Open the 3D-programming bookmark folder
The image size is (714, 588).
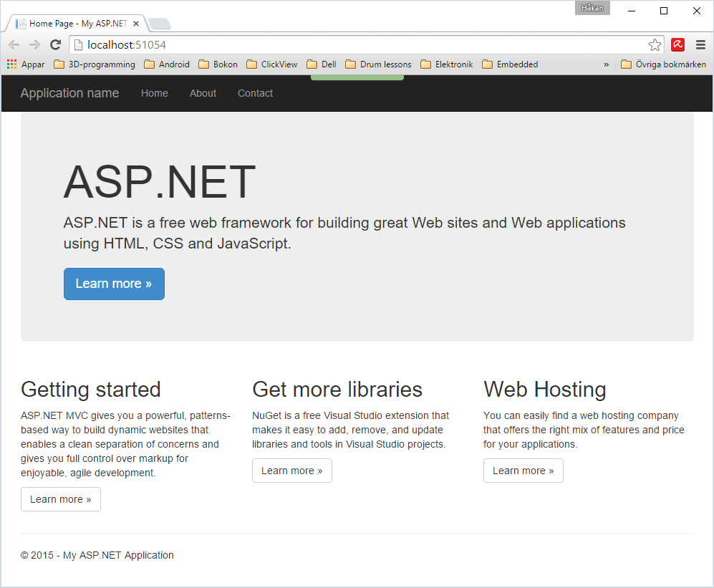tap(95, 64)
